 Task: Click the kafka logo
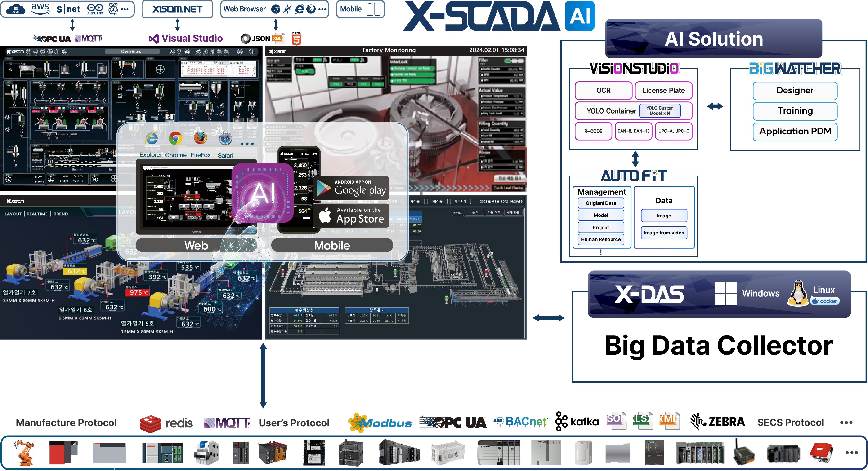[577, 422]
